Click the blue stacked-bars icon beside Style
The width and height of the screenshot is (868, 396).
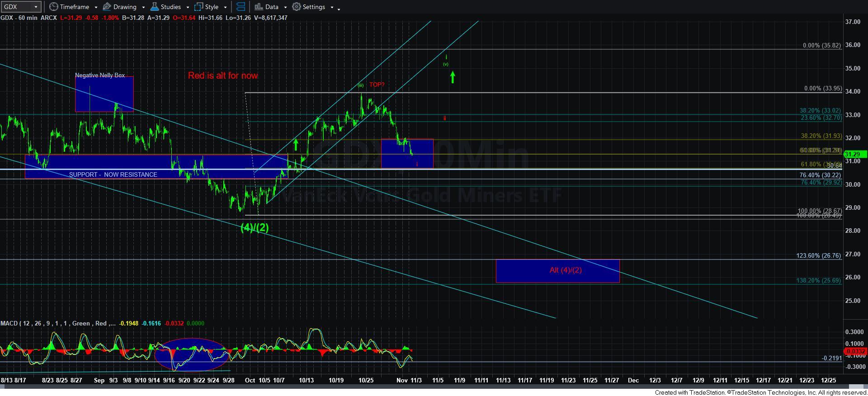pos(241,7)
